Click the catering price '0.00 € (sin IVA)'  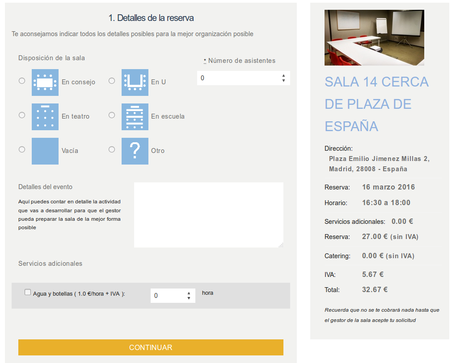point(388,256)
